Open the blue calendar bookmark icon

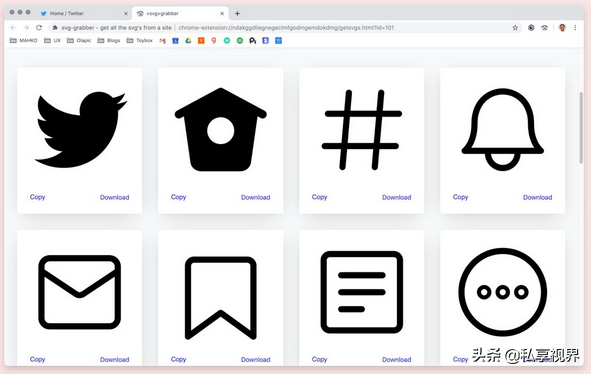click(279, 40)
